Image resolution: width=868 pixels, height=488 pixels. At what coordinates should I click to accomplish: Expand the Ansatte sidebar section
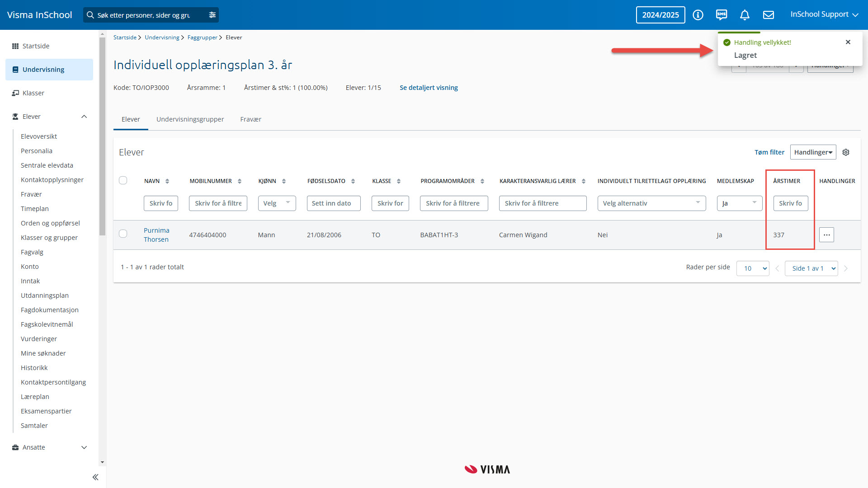point(84,447)
